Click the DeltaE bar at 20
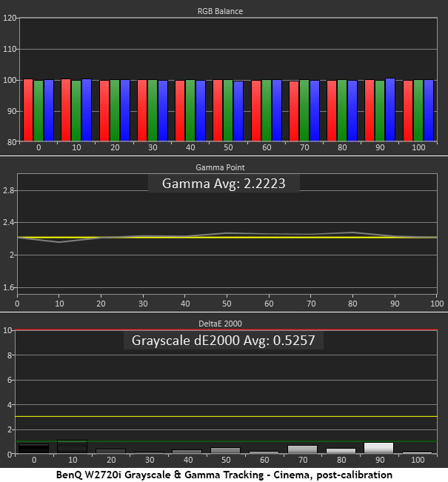 110,451
